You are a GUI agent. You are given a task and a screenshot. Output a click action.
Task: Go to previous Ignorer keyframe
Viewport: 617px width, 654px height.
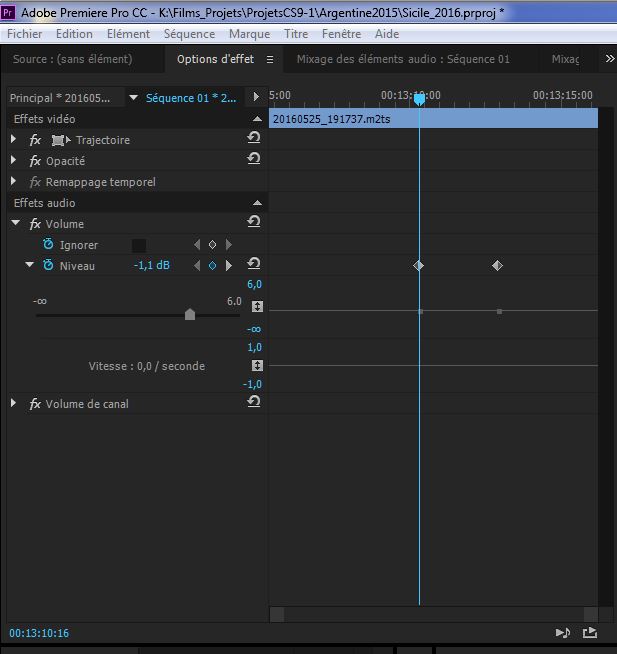197,244
